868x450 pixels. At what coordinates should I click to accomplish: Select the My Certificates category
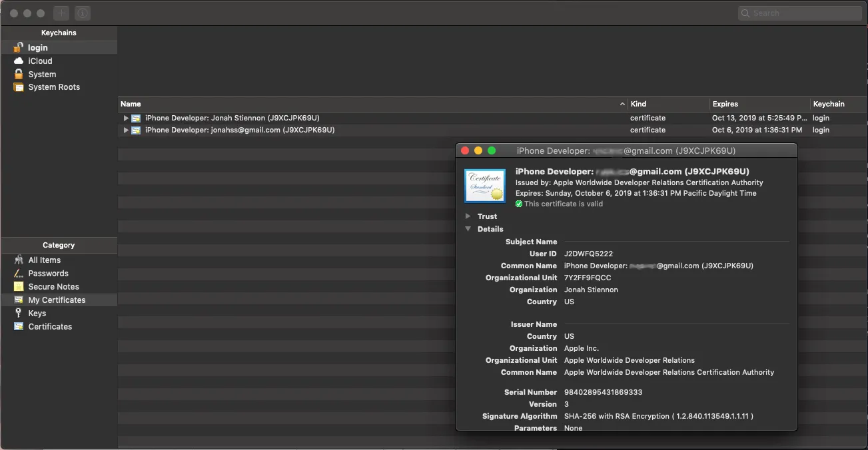[x=59, y=300]
